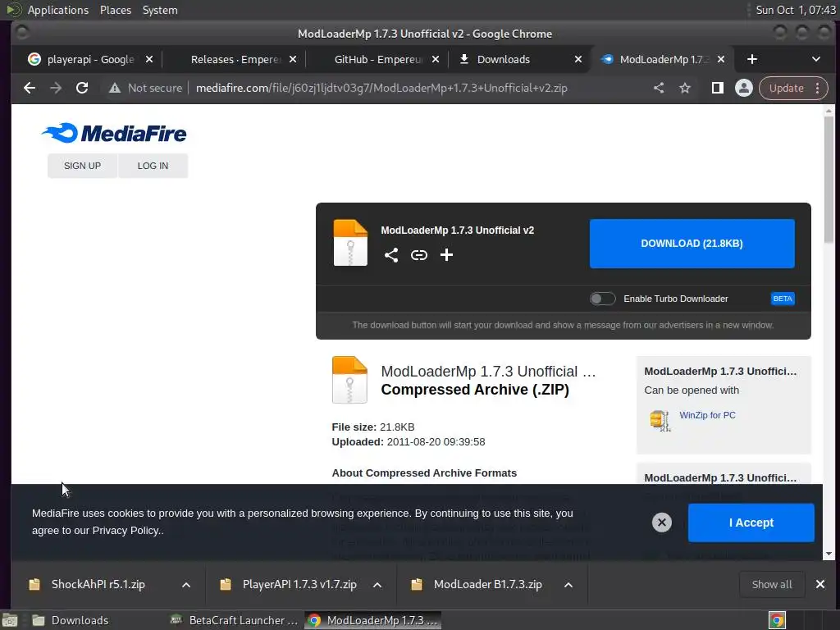This screenshot has width=840, height=630.
Task: Click the file icon beside Compressed Archive (.ZIP)
Action: click(349, 380)
